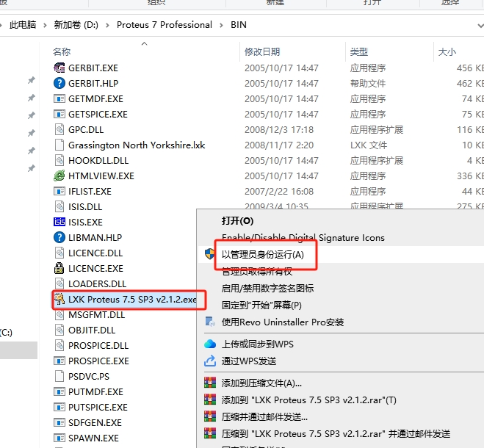The image size is (484, 448).
Task: Click the LICENCE.DLL file icon
Action: point(59,253)
